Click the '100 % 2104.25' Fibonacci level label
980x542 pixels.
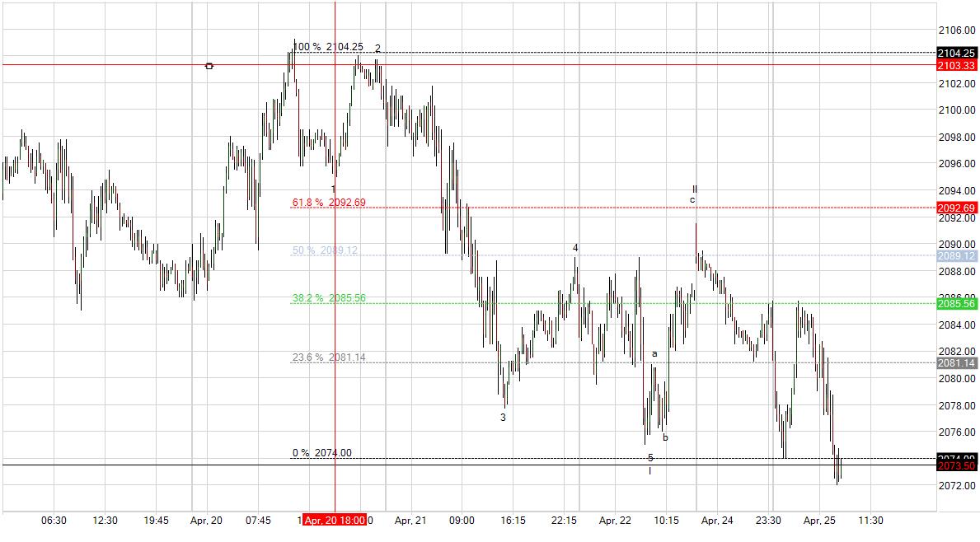tap(328, 47)
